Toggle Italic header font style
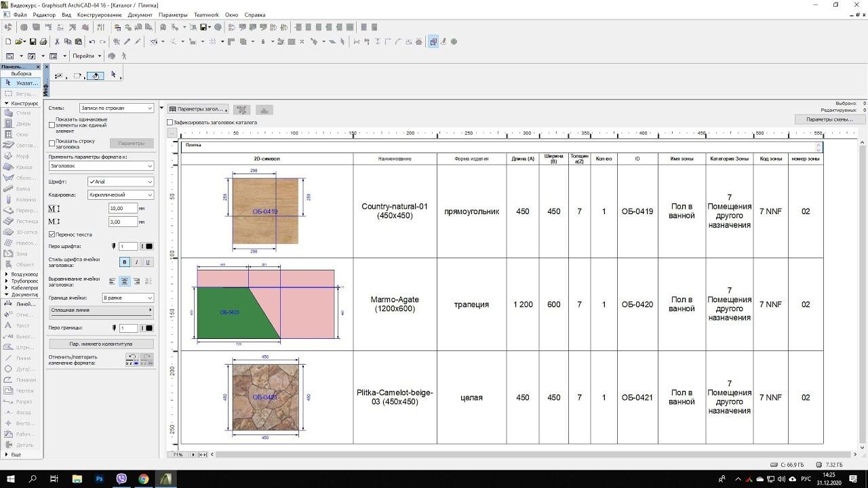The height and width of the screenshot is (488, 868). [136, 262]
